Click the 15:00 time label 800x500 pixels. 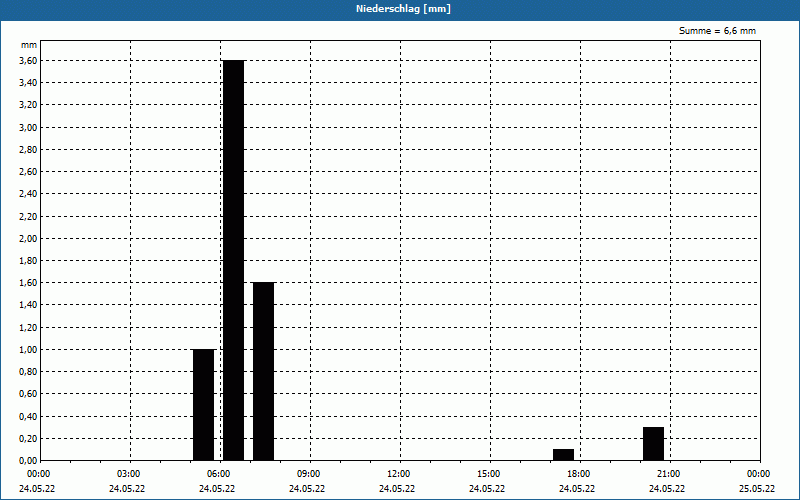coord(489,474)
